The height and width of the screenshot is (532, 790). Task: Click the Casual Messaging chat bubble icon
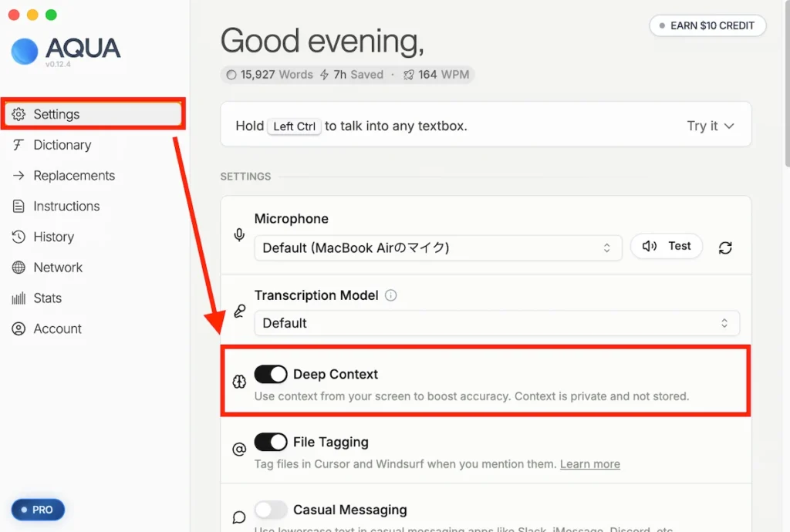(x=239, y=517)
